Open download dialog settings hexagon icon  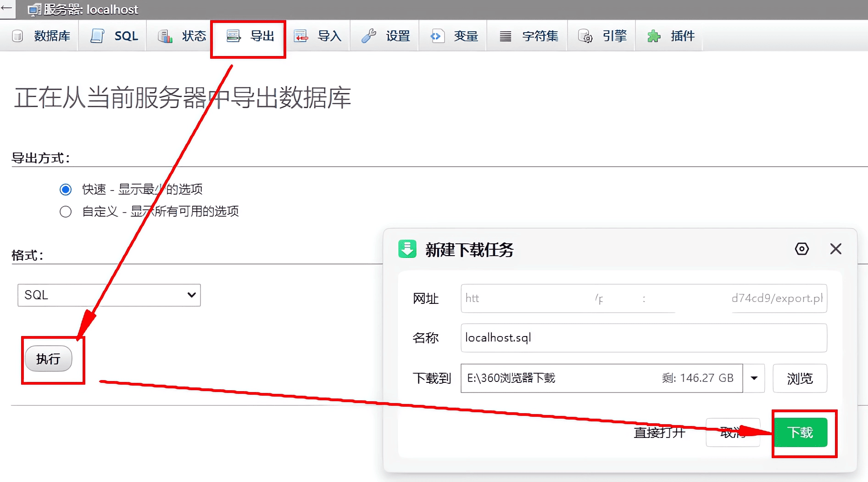pyautogui.click(x=801, y=249)
